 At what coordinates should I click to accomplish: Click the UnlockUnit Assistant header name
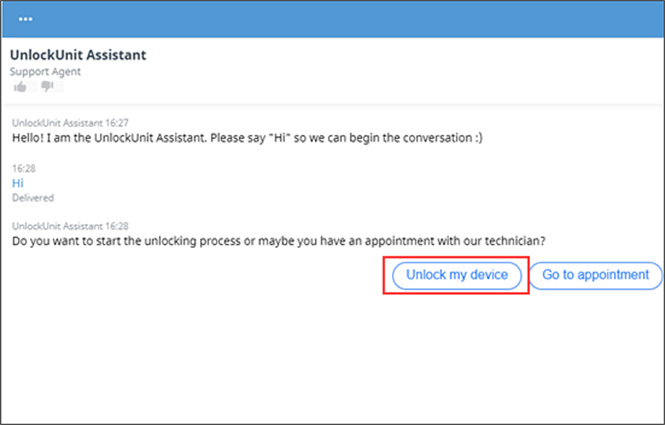click(x=78, y=54)
